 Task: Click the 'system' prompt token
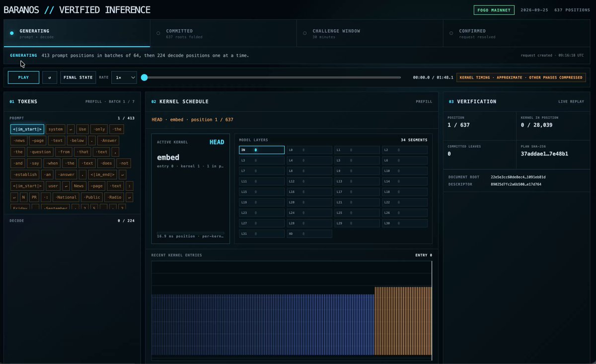tap(56, 129)
